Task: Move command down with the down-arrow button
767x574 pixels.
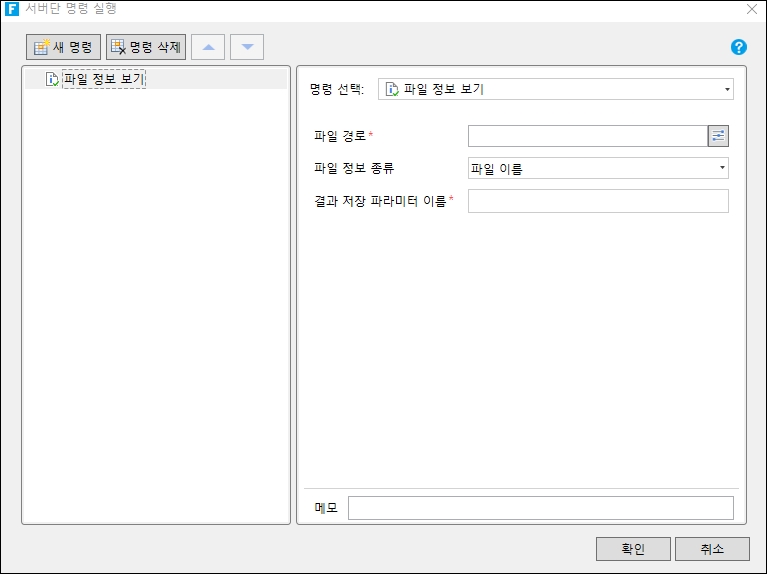Action: click(247, 47)
